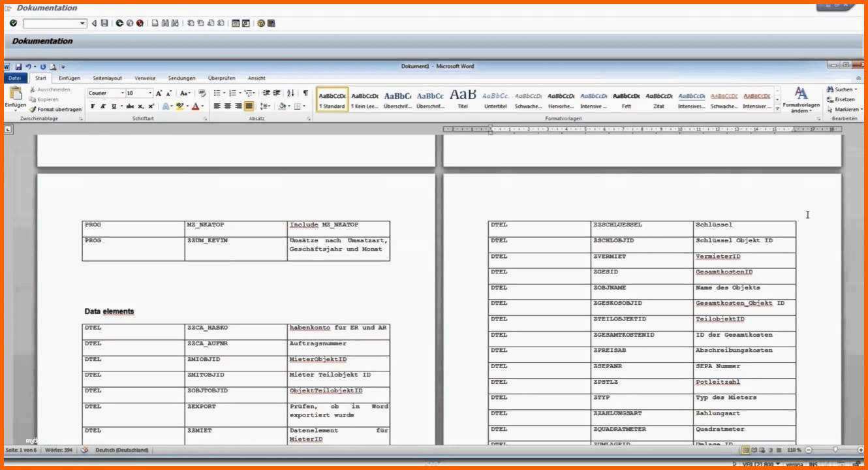Click the SAP green Back arrow icon

tap(120, 23)
